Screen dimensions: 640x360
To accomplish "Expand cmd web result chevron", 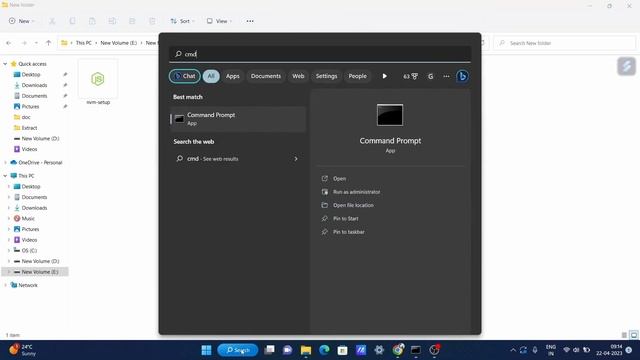I will pyautogui.click(x=296, y=159).
